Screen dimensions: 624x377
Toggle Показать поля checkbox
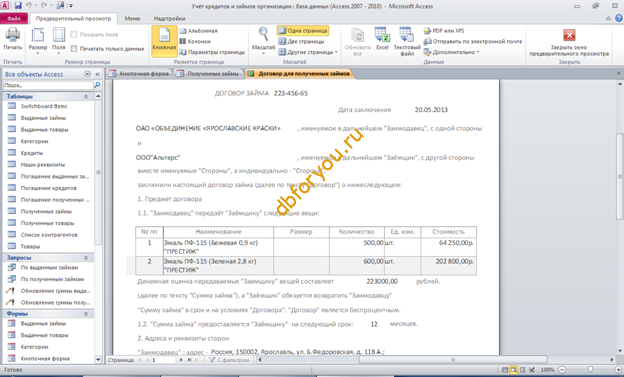(74, 35)
